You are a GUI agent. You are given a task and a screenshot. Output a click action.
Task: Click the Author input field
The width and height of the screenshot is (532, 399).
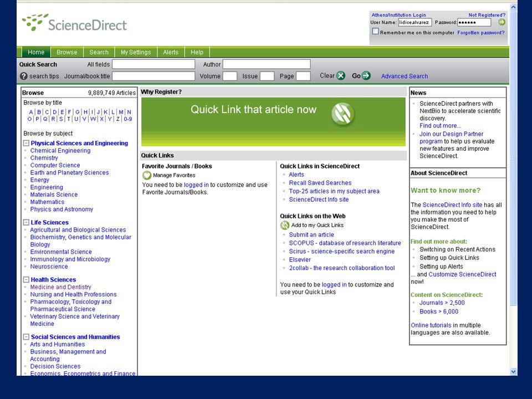coord(267,64)
